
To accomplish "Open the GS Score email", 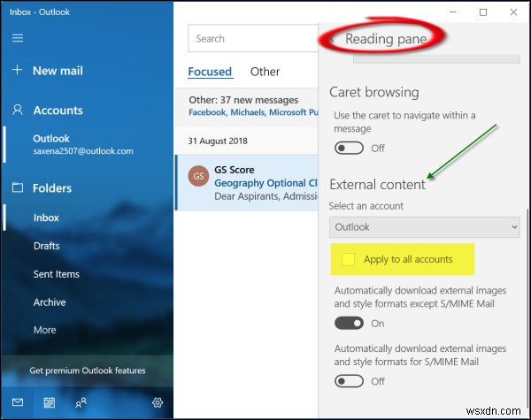I will point(247,183).
